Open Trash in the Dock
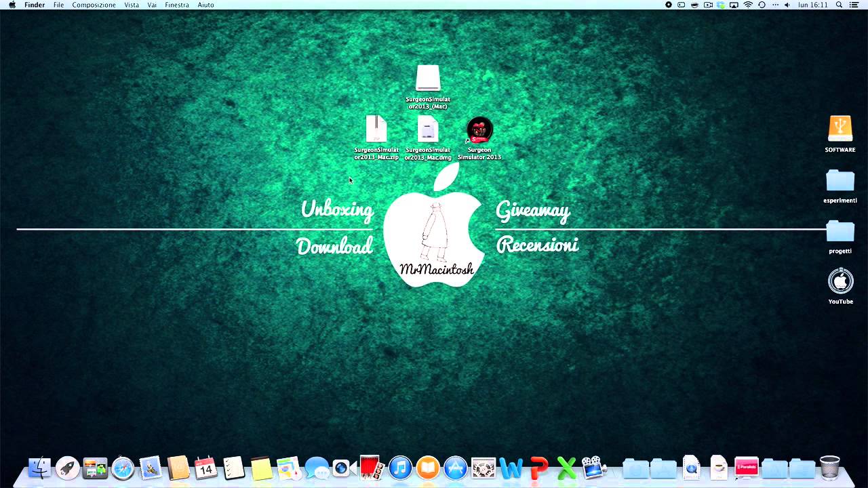This screenshot has width=868, height=488. [x=829, y=467]
